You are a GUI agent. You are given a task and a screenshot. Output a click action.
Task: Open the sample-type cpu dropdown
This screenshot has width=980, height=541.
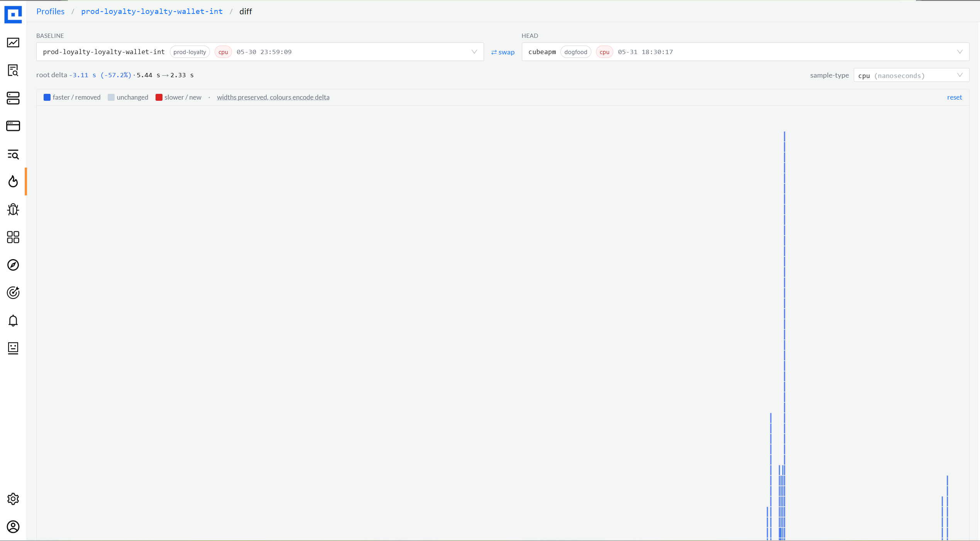pos(911,75)
